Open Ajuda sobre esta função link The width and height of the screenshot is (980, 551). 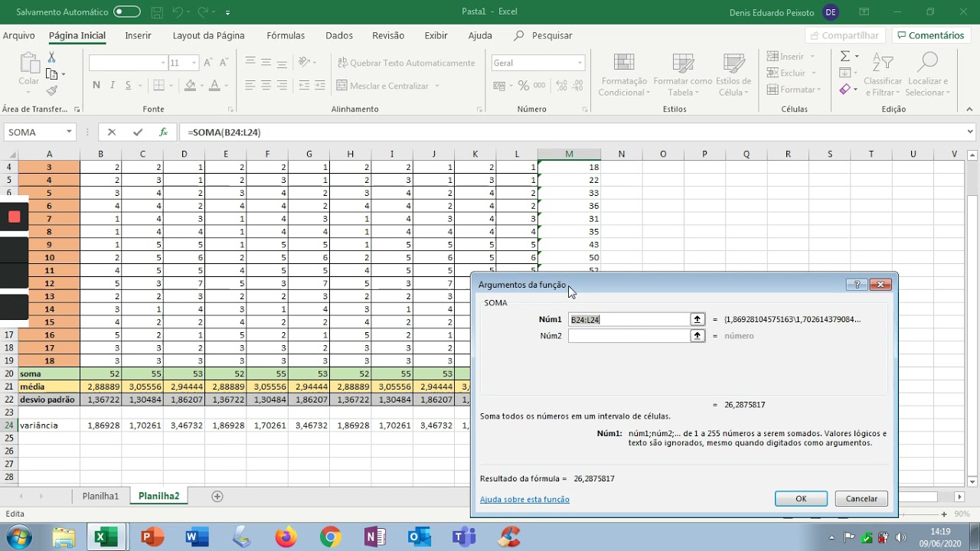pos(524,499)
